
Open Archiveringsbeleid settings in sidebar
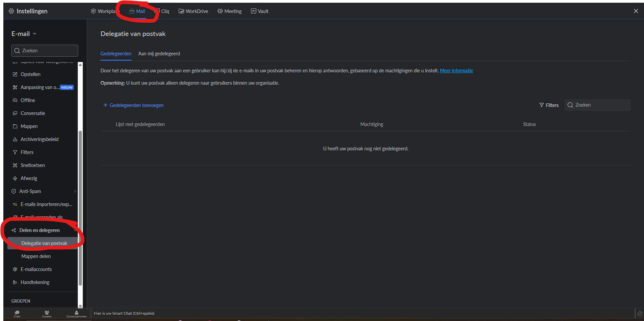point(39,139)
